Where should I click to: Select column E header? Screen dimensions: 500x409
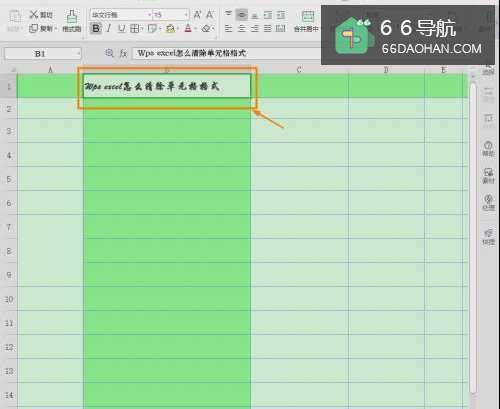point(443,69)
